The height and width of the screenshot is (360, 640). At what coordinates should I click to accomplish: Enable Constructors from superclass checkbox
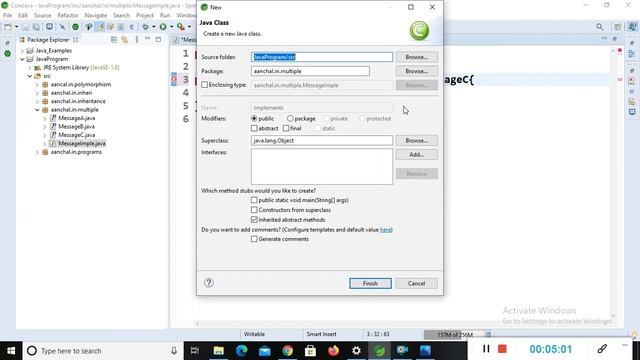click(254, 210)
